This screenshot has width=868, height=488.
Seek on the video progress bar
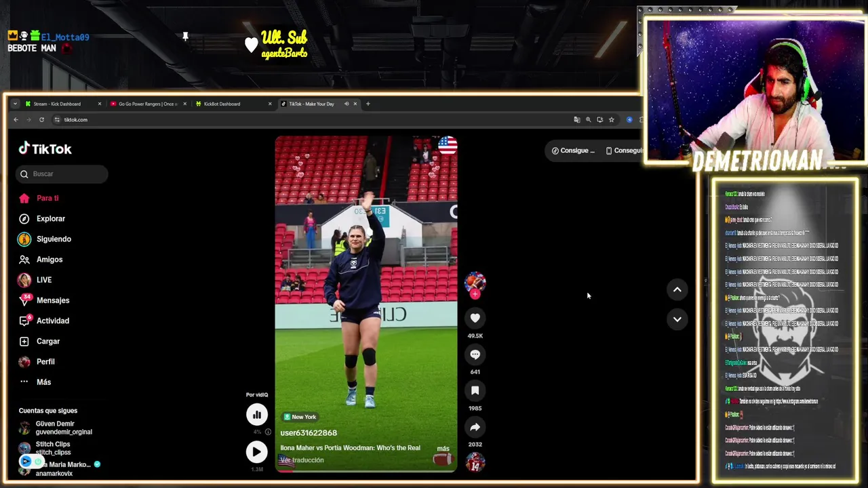coord(366,470)
